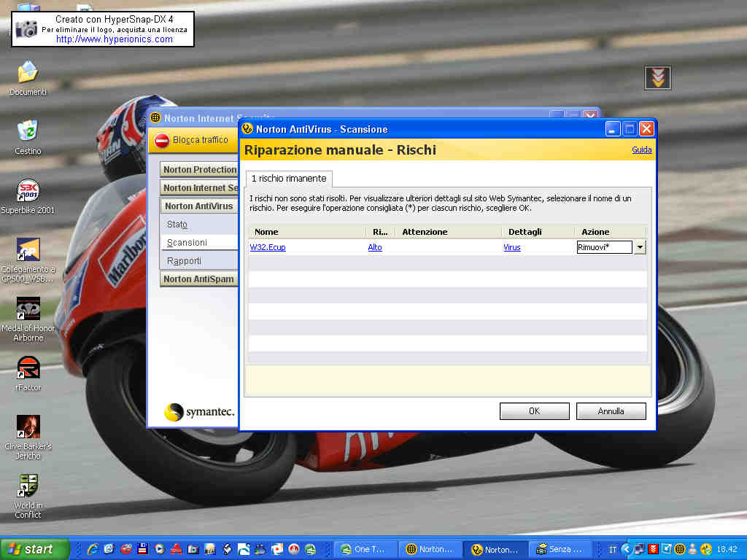The height and width of the screenshot is (560, 747).
Task: Click the red tray icon next to network
Action: 653,549
